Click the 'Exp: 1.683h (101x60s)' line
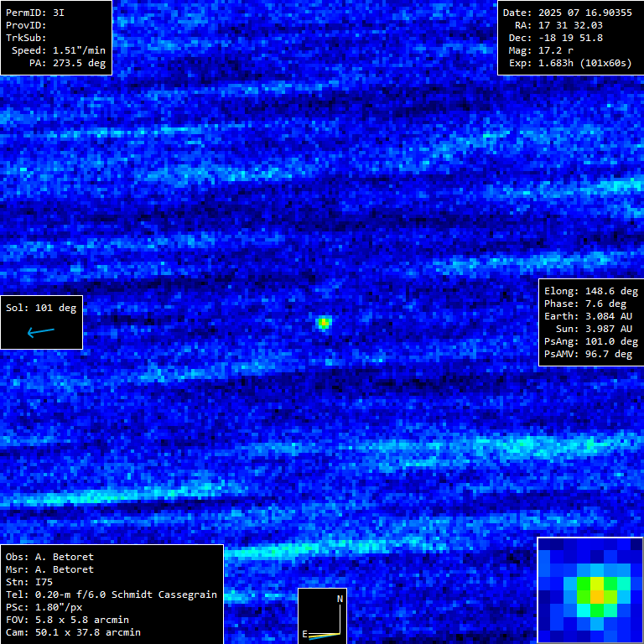This screenshot has width=644, height=644. [x=570, y=63]
